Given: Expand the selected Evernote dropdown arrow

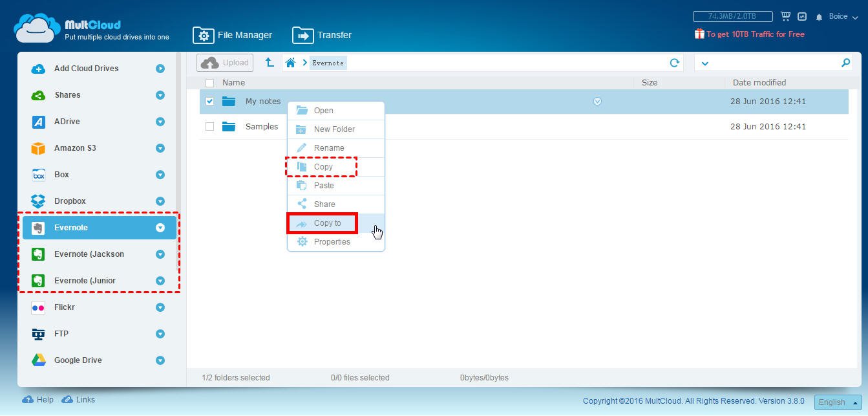Looking at the screenshot, I should 160,228.
